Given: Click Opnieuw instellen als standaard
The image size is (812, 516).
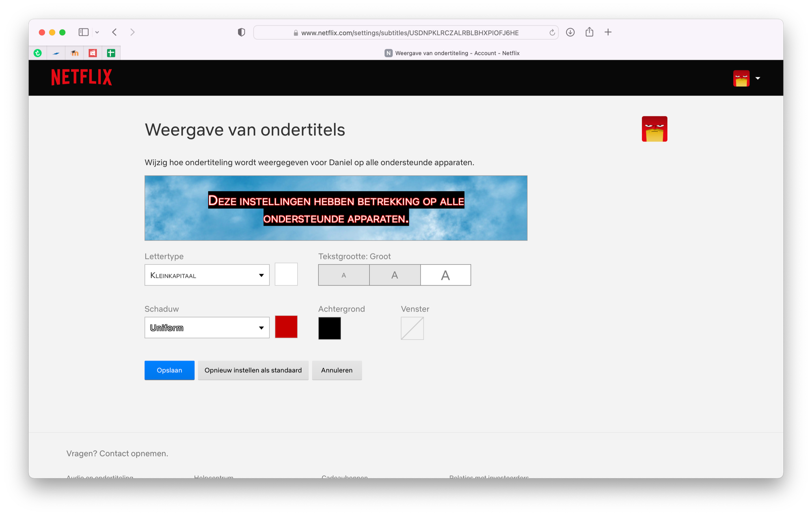Looking at the screenshot, I should [x=253, y=370].
